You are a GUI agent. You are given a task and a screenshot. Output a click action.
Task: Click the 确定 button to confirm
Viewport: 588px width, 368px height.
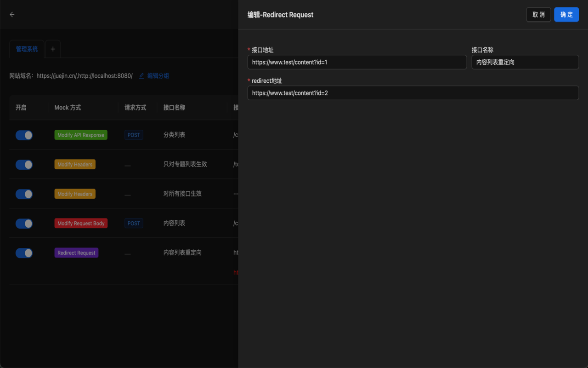tap(566, 14)
